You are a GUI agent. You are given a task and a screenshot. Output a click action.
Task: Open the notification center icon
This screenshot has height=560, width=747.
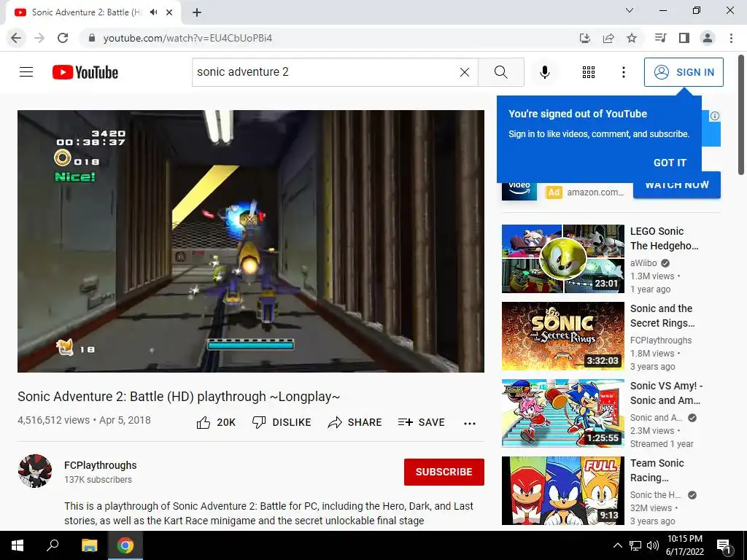pos(724,545)
